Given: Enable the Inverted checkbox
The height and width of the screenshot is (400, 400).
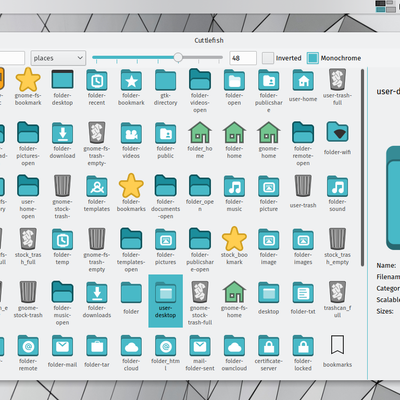Looking at the screenshot, I should point(268,58).
